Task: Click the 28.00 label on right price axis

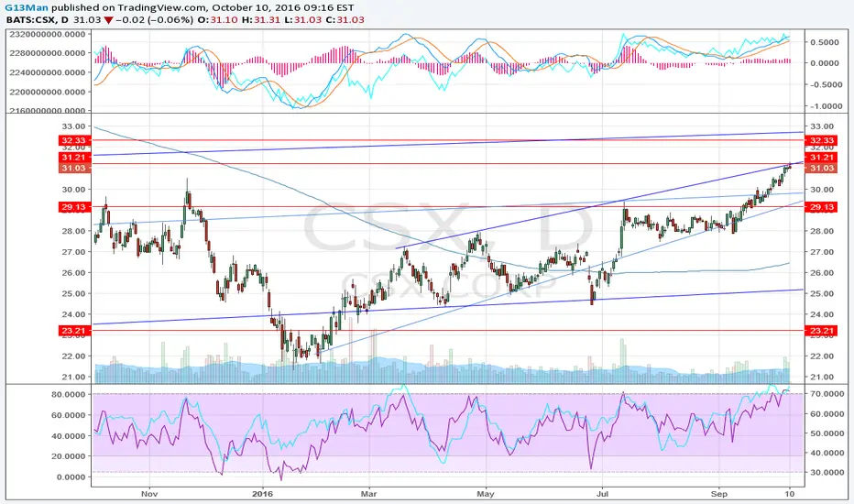Action: pyautogui.click(x=821, y=231)
